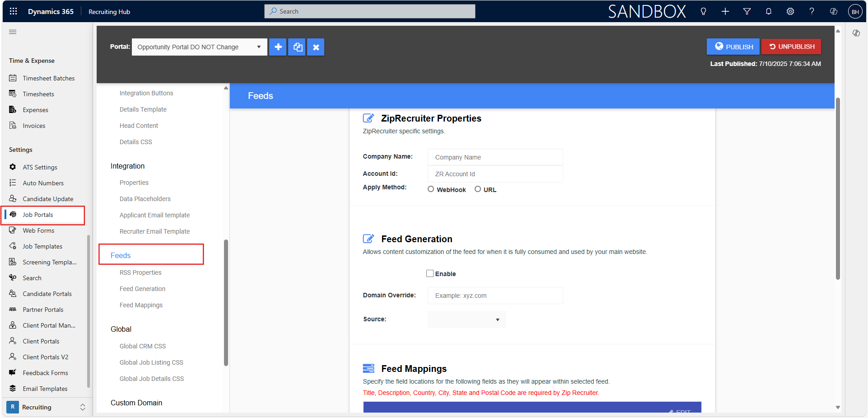This screenshot has width=868, height=418.
Task: Open the Copilot side pane icon
Action: [856, 33]
